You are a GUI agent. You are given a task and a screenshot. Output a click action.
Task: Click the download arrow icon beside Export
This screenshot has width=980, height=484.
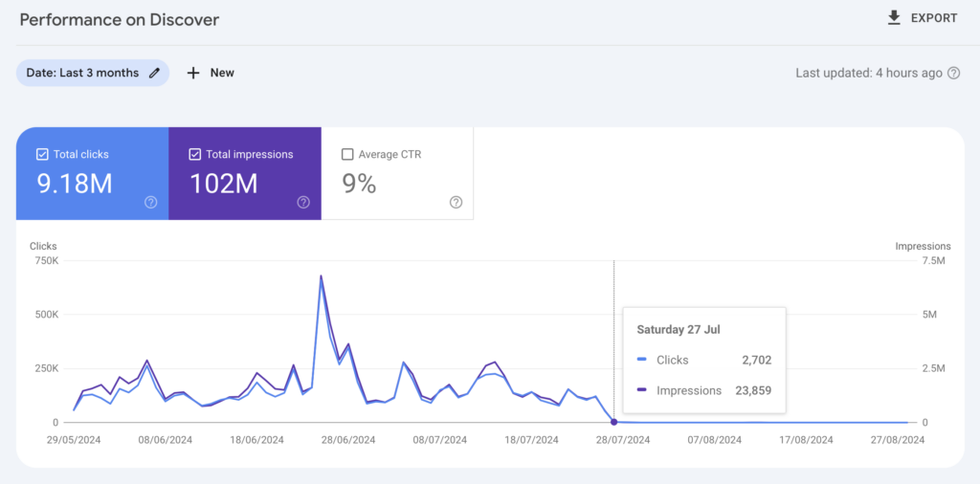[894, 18]
